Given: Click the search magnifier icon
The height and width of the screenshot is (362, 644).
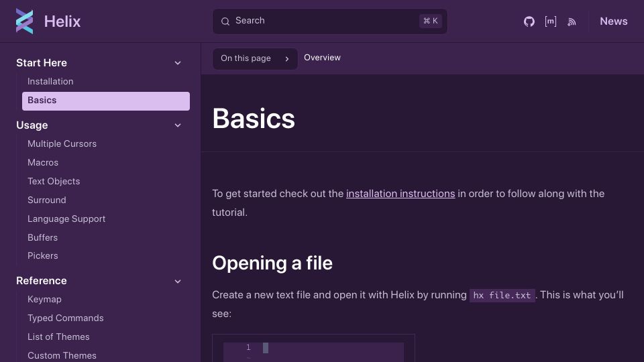Looking at the screenshot, I should (225, 21).
